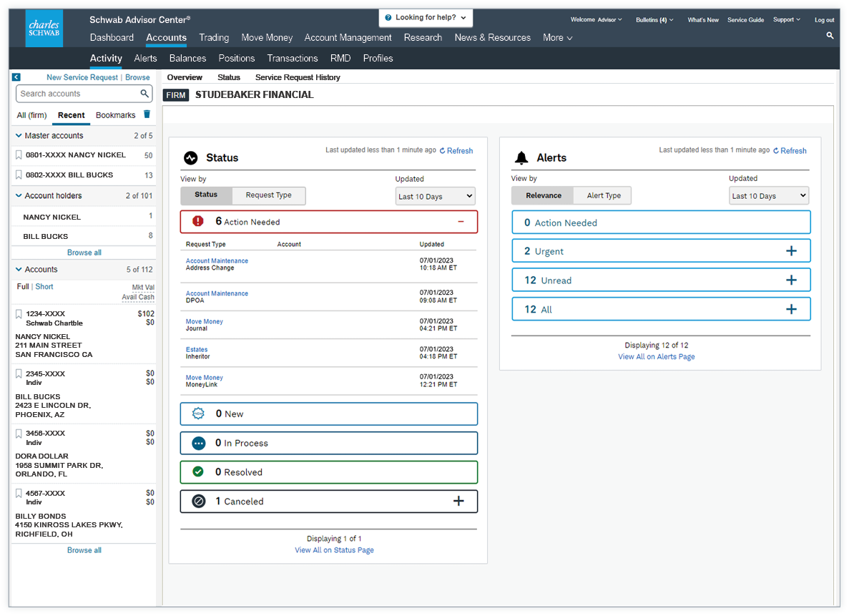
Task: Collapse the sidebar with the back arrow icon
Action: point(16,77)
